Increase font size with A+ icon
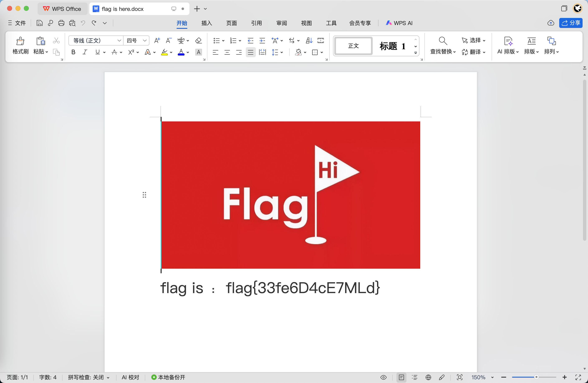 pyautogui.click(x=157, y=40)
